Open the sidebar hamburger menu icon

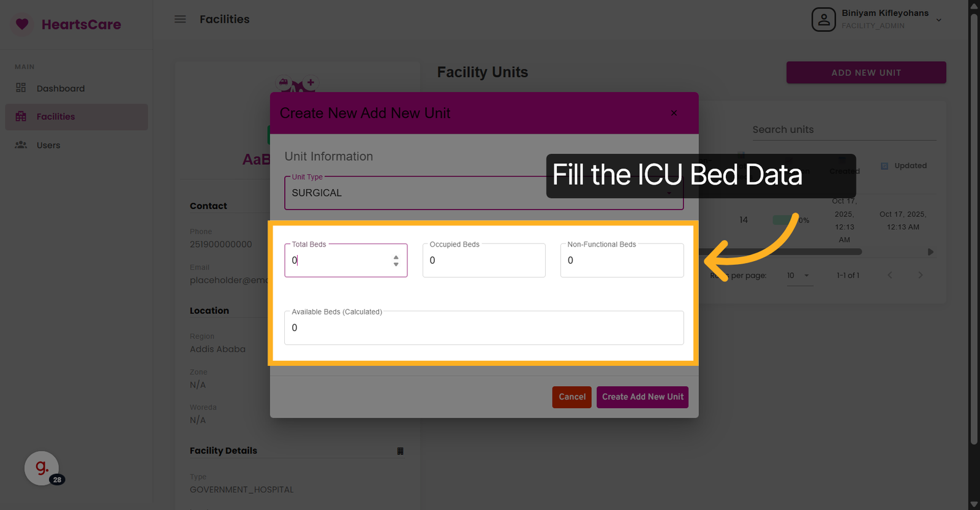click(180, 19)
